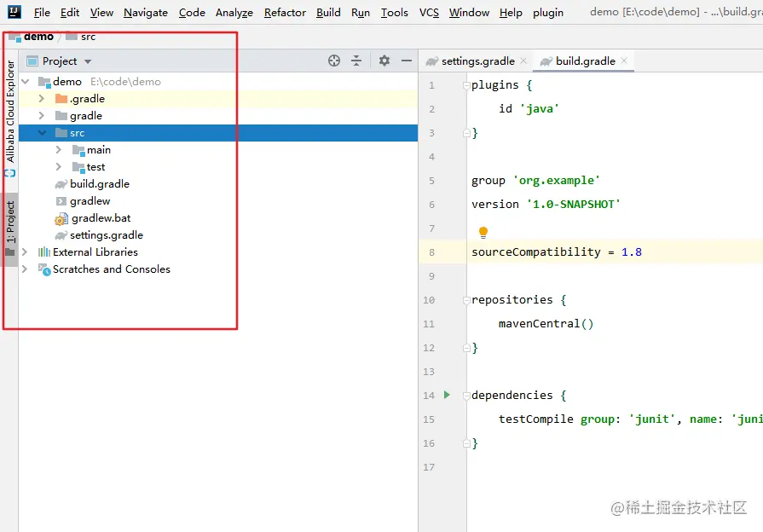Open the View menu
Image resolution: width=763 pixels, height=532 pixels.
pyautogui.click(x=101, y=13)
